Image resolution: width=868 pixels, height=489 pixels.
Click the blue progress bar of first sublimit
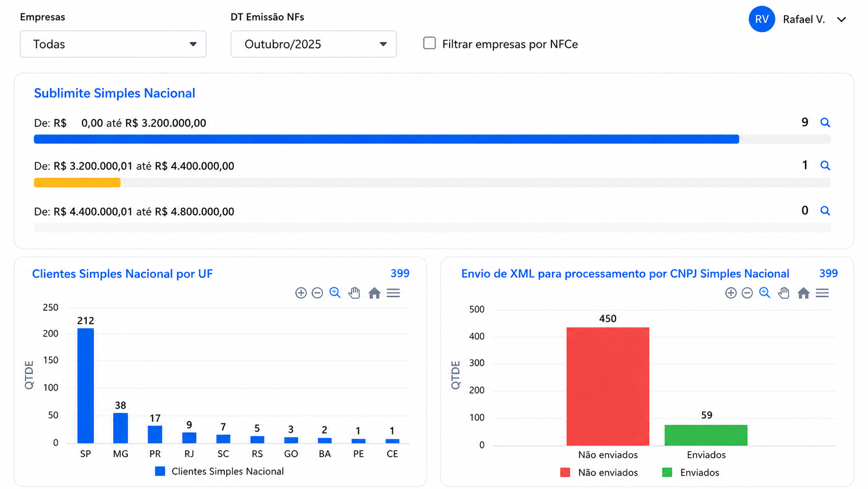click(386, 139)
